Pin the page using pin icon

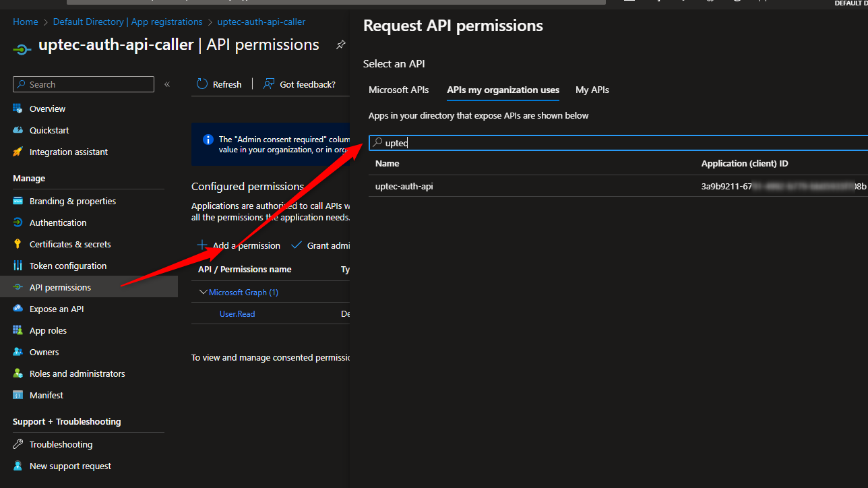point(340,45)
